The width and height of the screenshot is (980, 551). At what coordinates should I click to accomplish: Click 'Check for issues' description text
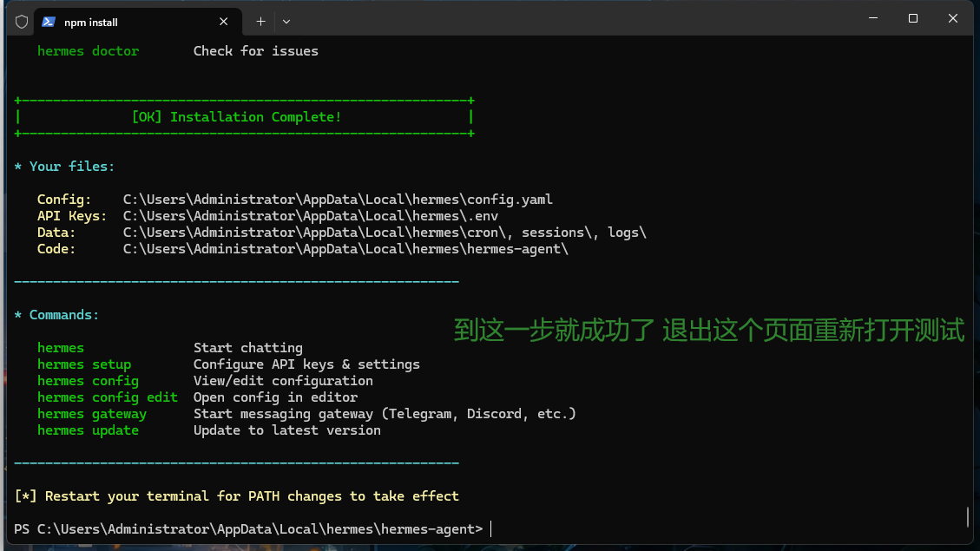[x=255, y=51]
